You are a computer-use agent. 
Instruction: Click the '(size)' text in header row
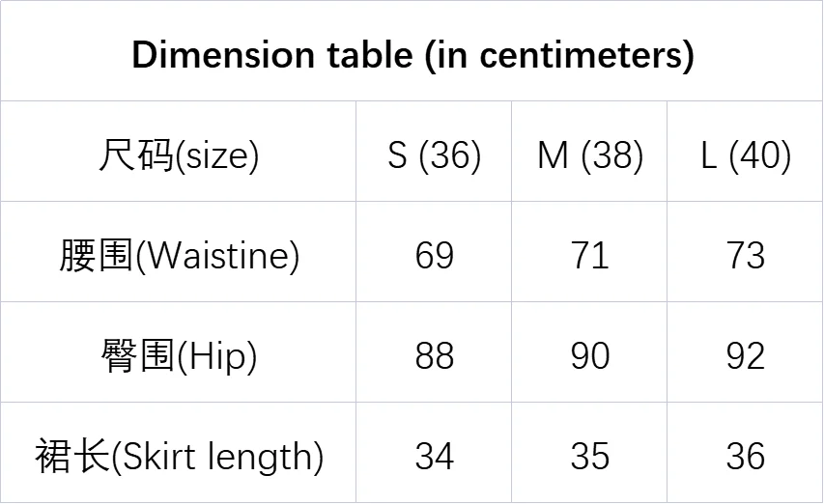click(x=217, y=155)
